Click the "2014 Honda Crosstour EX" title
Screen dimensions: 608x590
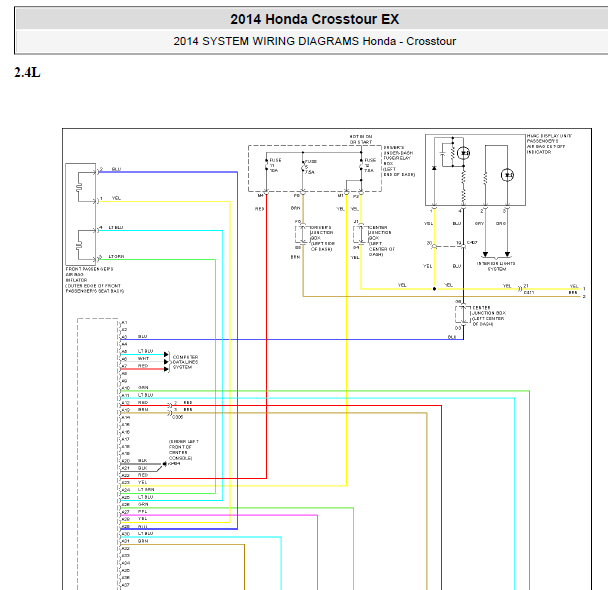[314, 19]
